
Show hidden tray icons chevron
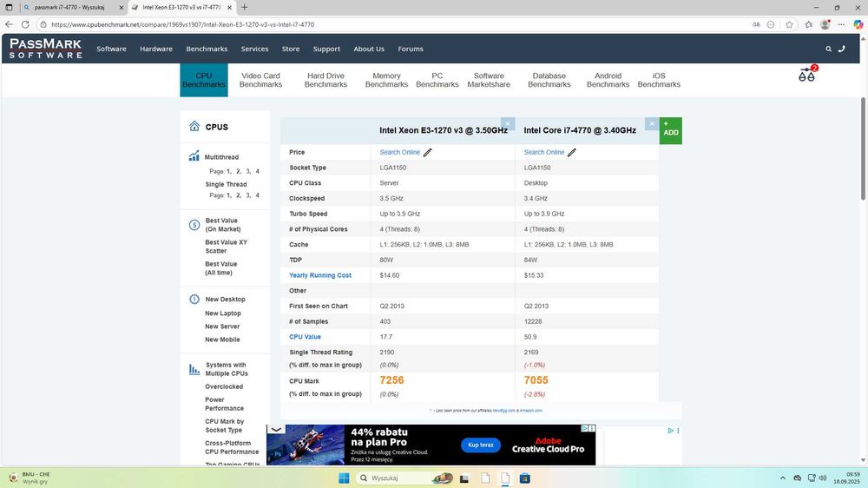coord(783,478)
